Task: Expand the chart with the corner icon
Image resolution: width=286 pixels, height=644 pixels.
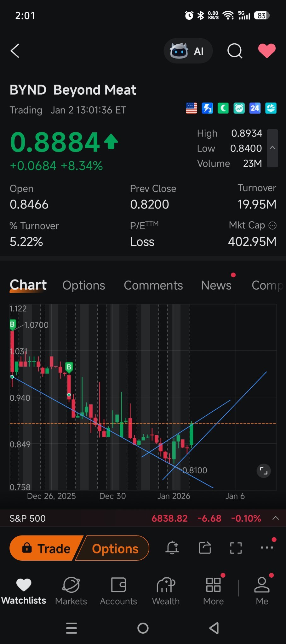Action: [x=264, y=471]
